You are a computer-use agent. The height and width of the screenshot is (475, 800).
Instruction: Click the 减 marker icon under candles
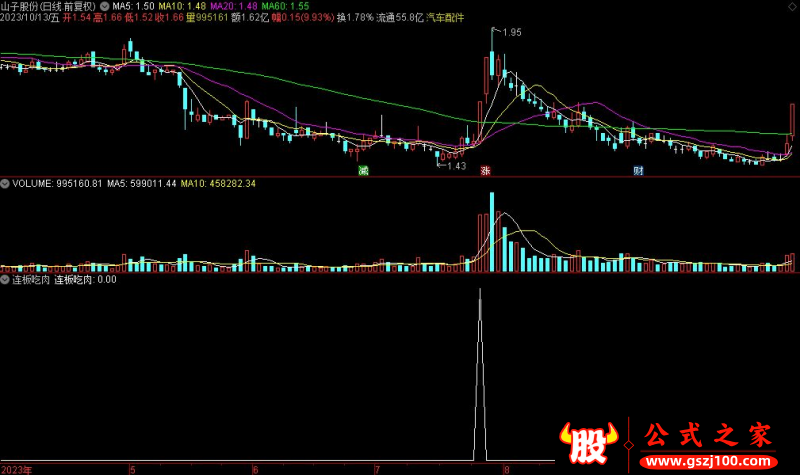click(363, 170)
